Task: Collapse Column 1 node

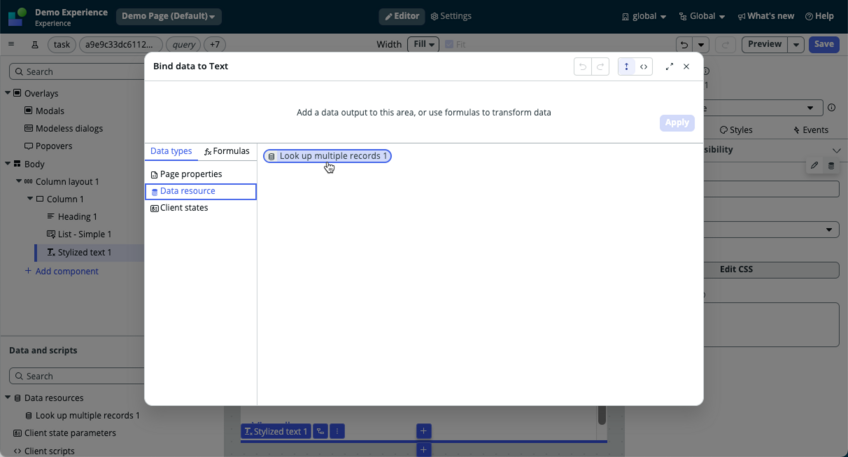Action: (x=30, y=198)
